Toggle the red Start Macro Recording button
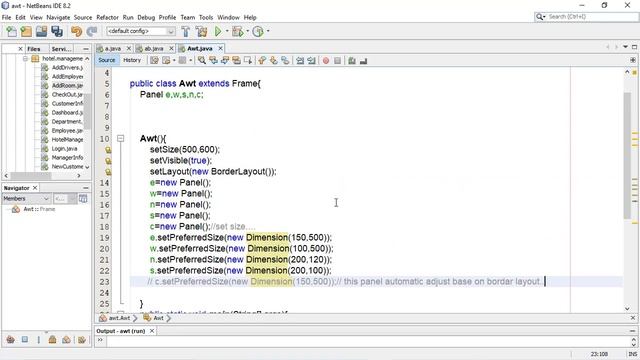Viewport: 640px width, 360px height. 326,60
